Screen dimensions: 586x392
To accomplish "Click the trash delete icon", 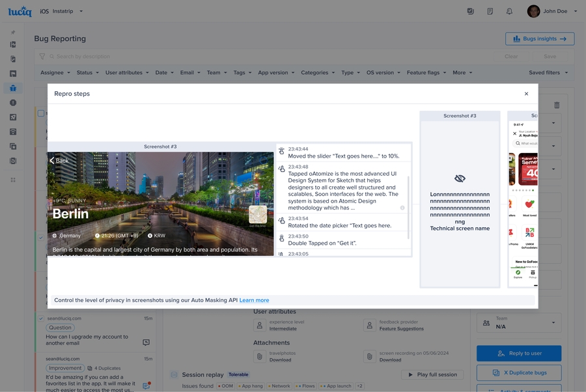I will pos(557,105).
